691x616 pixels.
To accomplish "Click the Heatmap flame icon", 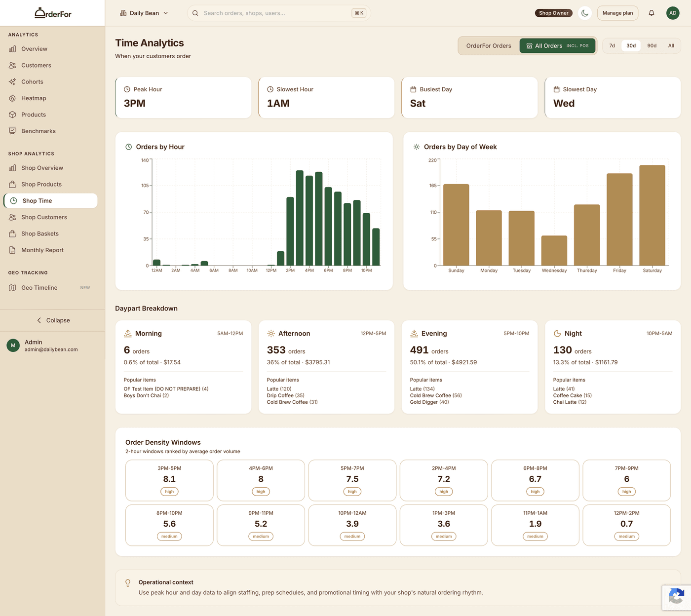I will (x=12, y=98).
